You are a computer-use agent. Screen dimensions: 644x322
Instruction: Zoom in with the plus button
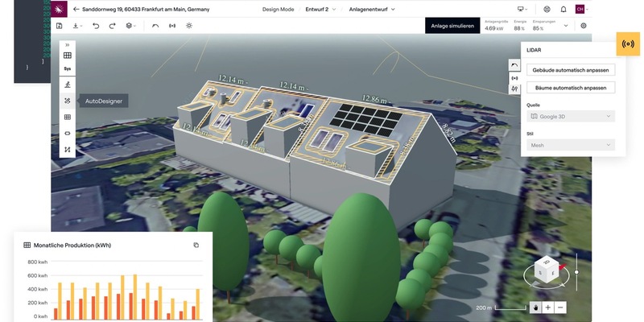pos(548,308)
